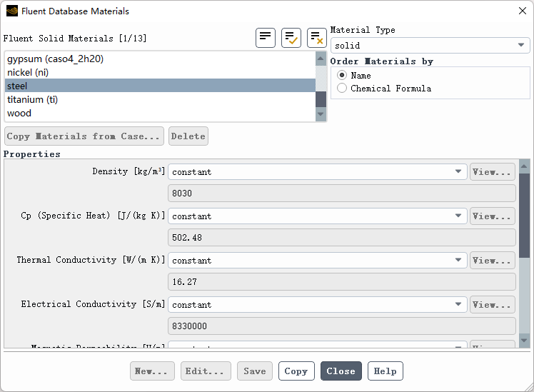Select nickel (ni) from the list
This screenshot has width=534, height=392.
click(28, 72)
